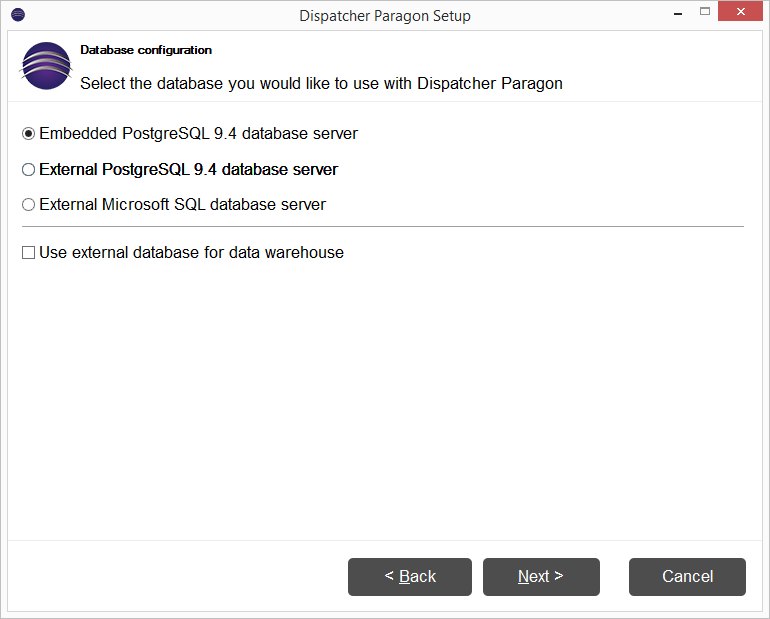
Task: Go back with the Back button
Action: point(410,576)
